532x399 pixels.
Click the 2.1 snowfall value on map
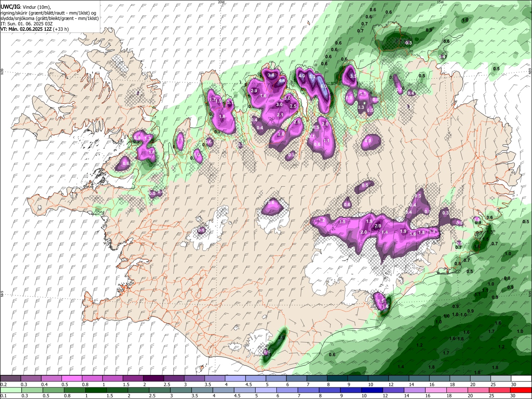point(280,115)
